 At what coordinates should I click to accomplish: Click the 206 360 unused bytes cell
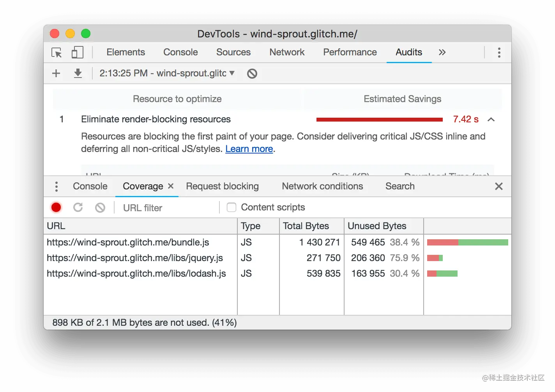click(x=368, y=258)
